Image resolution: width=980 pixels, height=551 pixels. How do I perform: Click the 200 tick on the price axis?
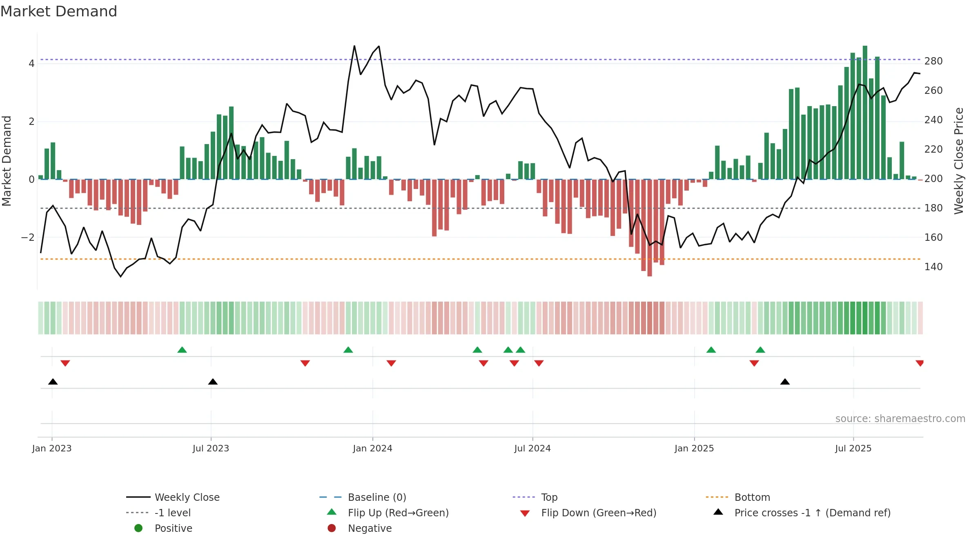click(933, 179)
